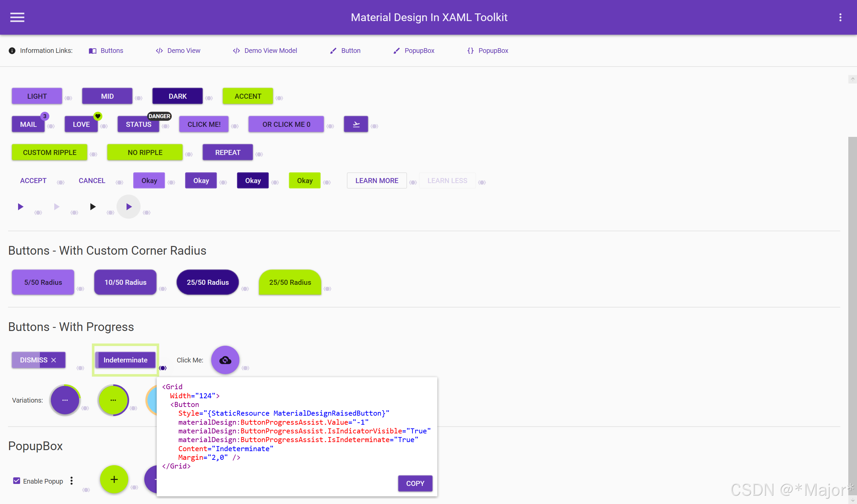Click the MAIL button with badge
The width and height of the screenshot is (857, 504).
[28, 124]
